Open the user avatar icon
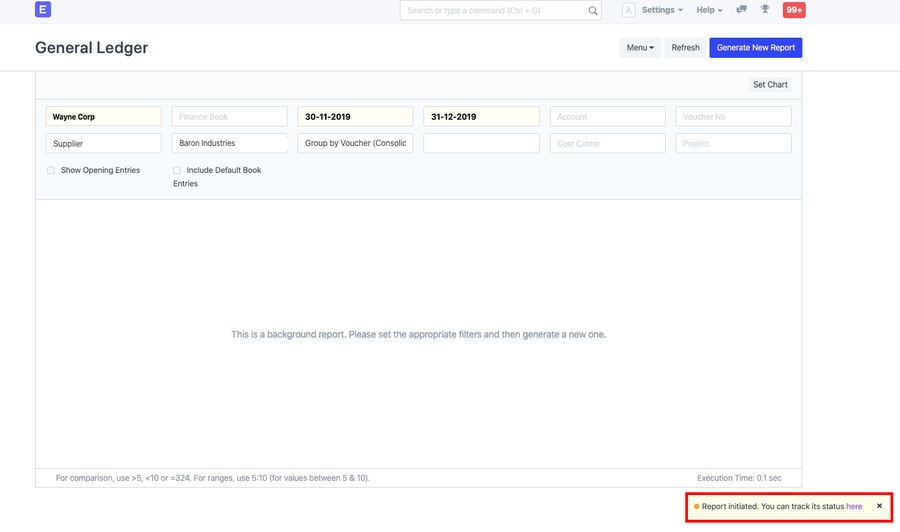The width and height of the screenshot is (900, 532). coord(628,10)
